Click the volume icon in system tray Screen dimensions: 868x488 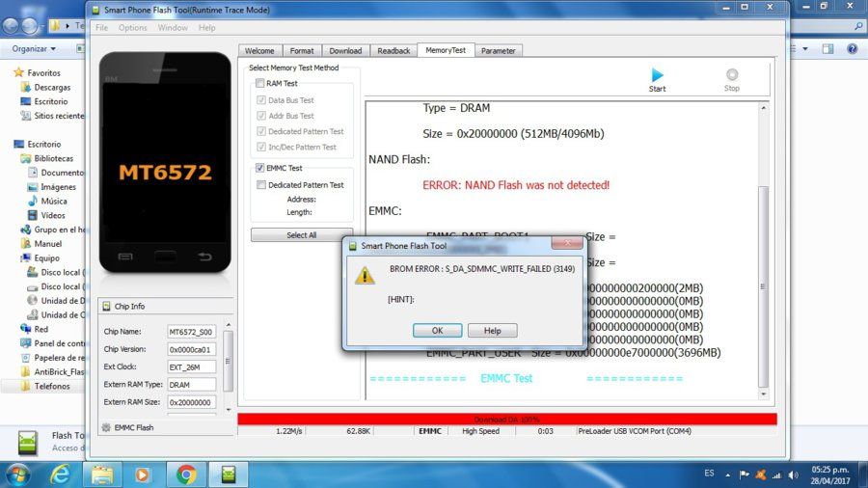(x=794, y=474)
